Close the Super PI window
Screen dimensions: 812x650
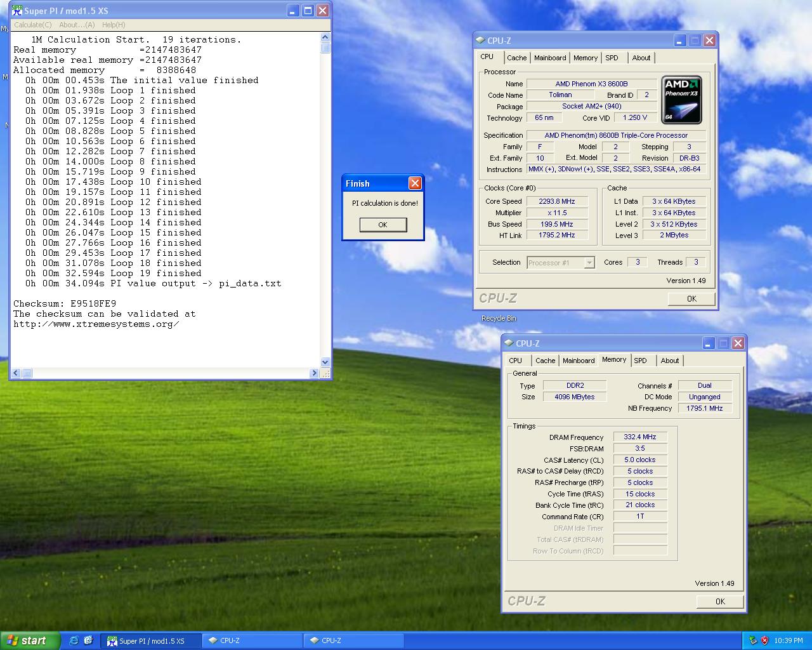[x=322, y=11]
